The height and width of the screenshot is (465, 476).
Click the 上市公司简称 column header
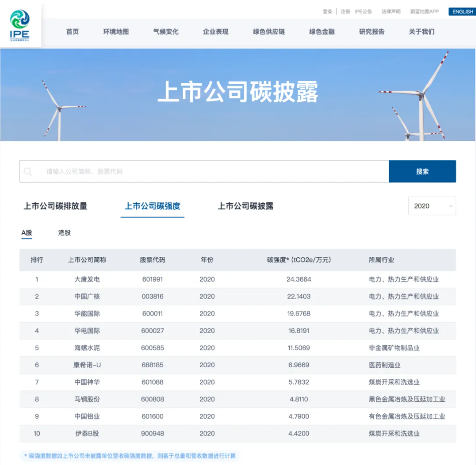pos(87,260)
